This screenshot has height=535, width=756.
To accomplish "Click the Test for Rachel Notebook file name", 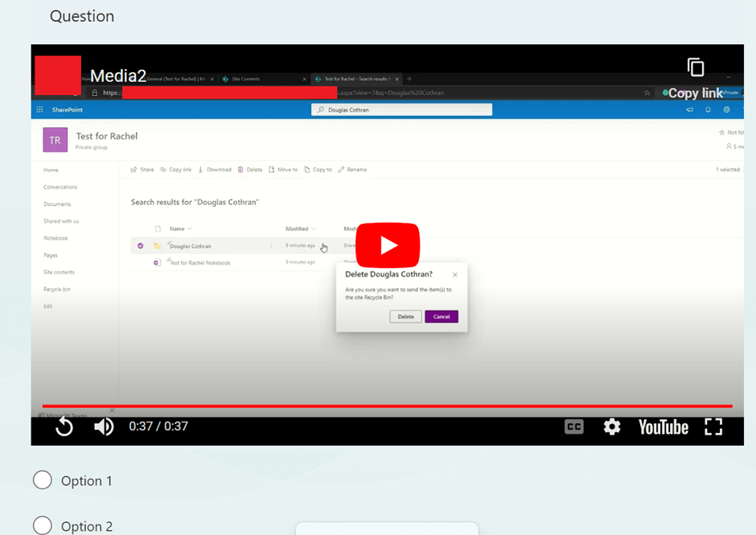I will [199, 263].
